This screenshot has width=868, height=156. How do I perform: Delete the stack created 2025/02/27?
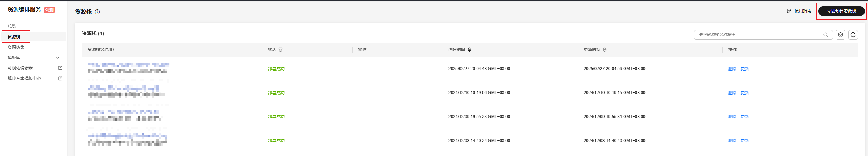732,69
